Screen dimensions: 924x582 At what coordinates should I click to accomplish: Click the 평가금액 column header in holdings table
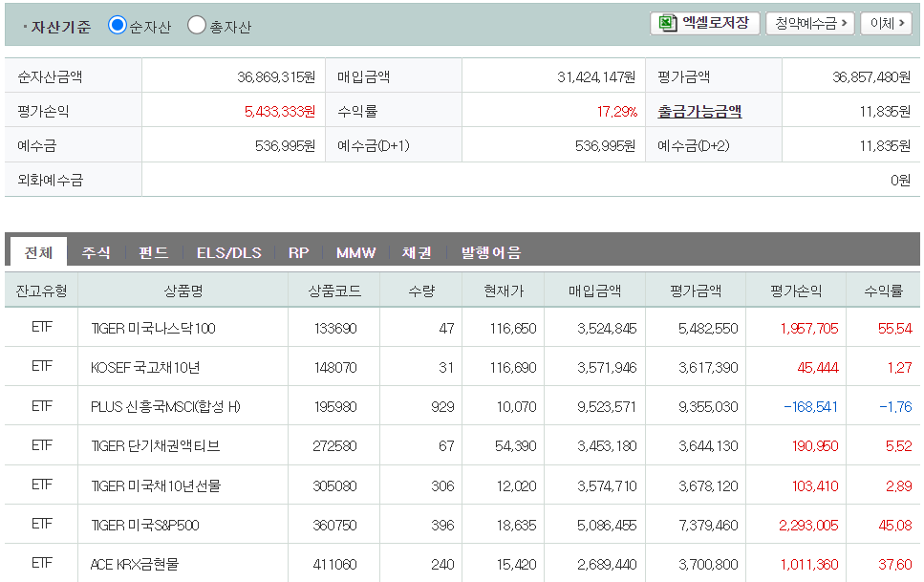click(696, 291)
